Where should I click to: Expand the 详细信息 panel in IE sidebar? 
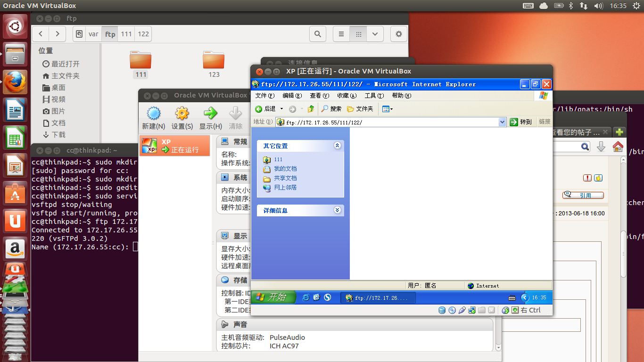tap(337, 210)
